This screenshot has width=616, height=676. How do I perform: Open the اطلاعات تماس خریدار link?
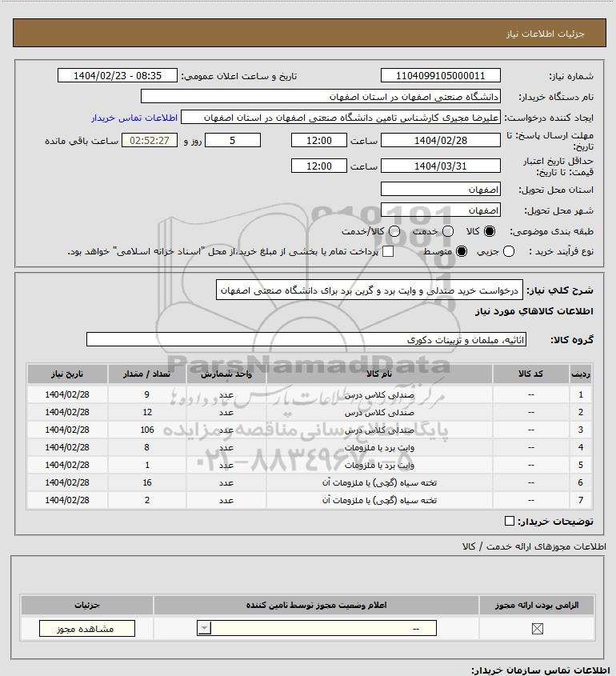point(134,118)
